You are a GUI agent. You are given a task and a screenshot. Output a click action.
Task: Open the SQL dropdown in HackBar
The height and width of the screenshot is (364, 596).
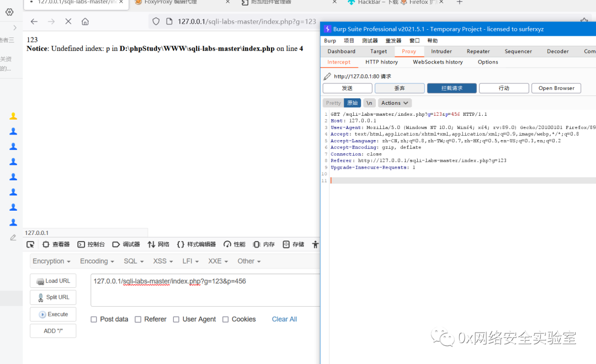(x=134, y=261)
